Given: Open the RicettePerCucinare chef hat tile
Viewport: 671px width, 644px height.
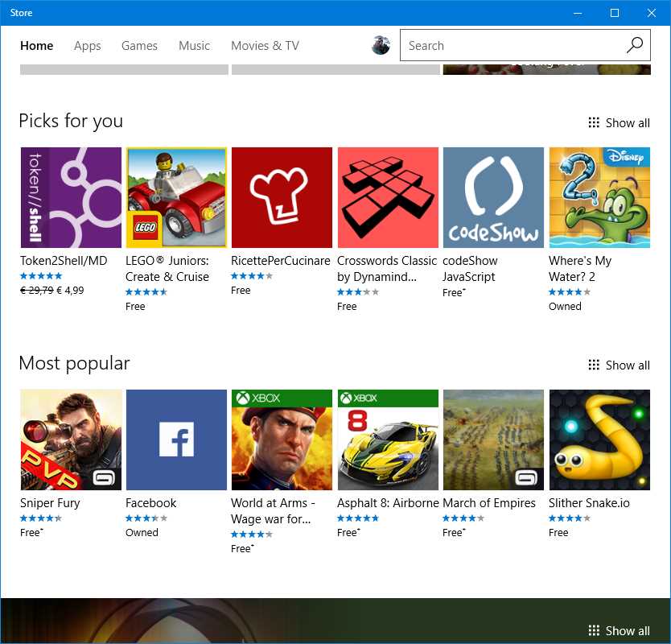Looking at the screenshot, I should click(282, 197).
